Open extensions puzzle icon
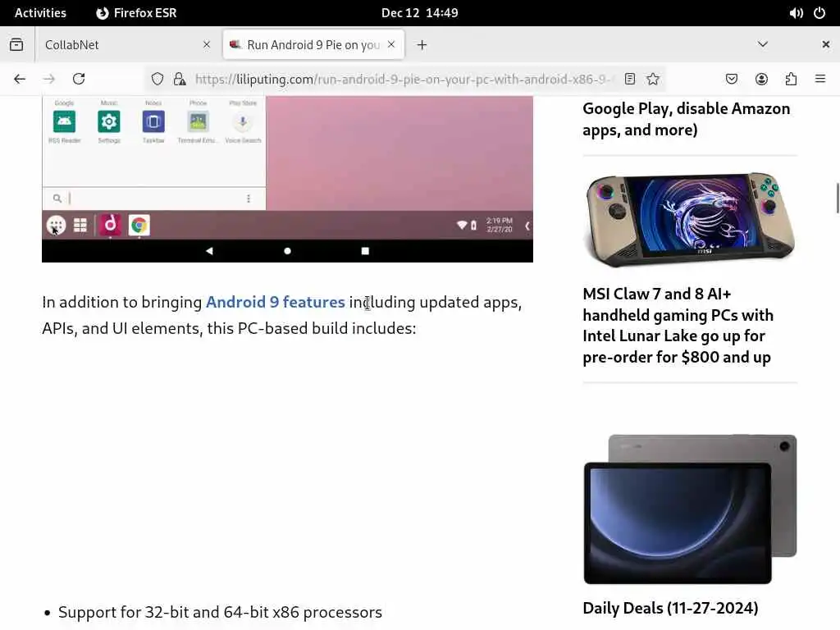 pos(791,80)
